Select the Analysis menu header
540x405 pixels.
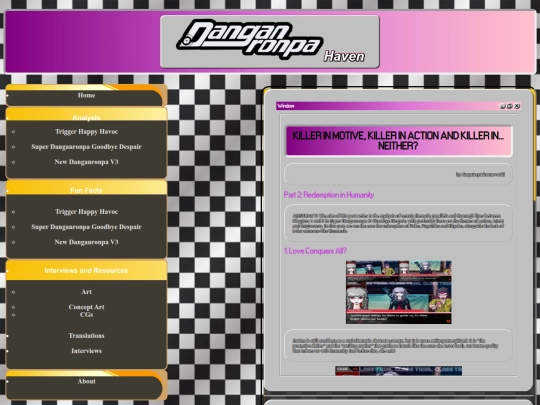(x=86, y=117)
